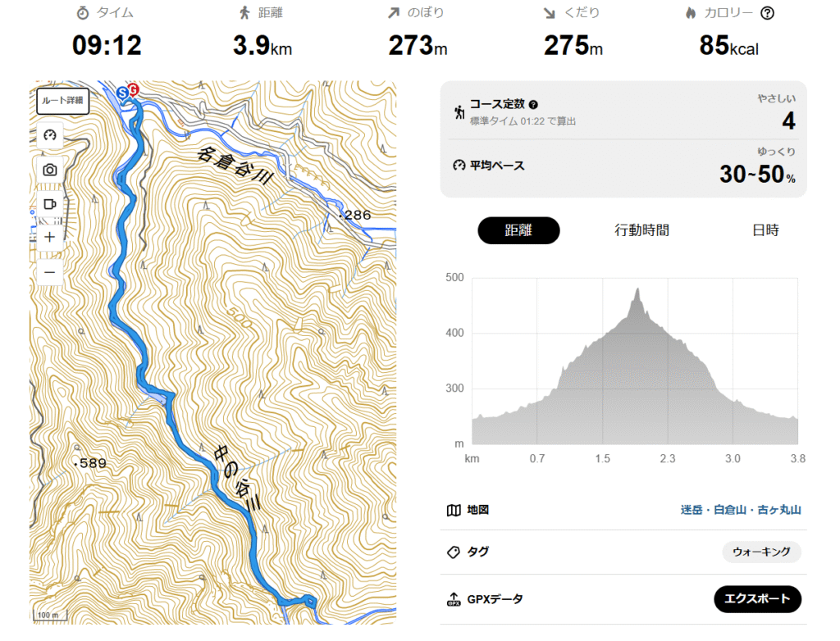Select the 距離 chart tab
This screenshot has width=840, height=641.
518,230
